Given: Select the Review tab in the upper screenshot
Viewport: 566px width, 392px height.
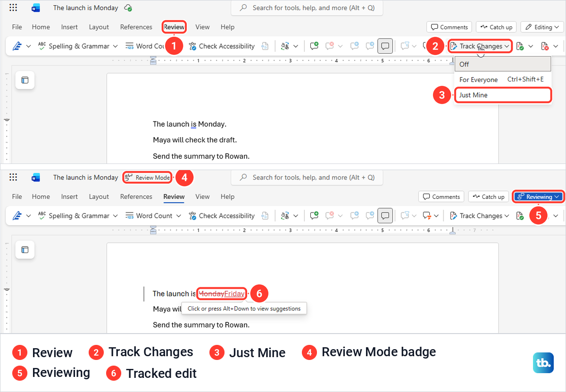Looking at the screenshot, I should point(174,27).
